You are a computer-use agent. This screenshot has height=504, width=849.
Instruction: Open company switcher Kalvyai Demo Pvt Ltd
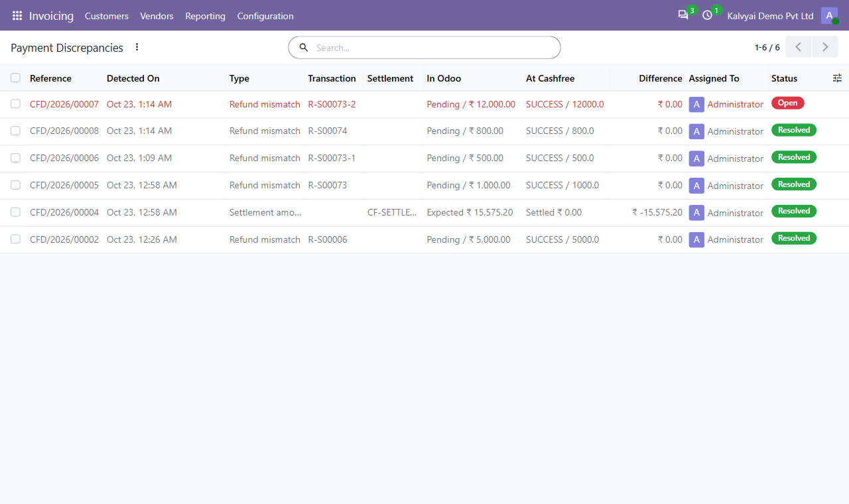pos(770,16)
